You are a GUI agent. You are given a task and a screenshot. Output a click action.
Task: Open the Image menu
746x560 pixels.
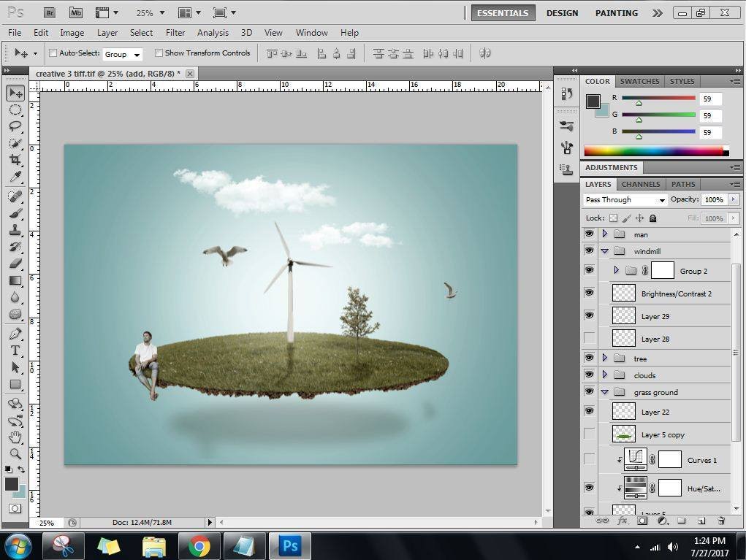tap(72, 33)
